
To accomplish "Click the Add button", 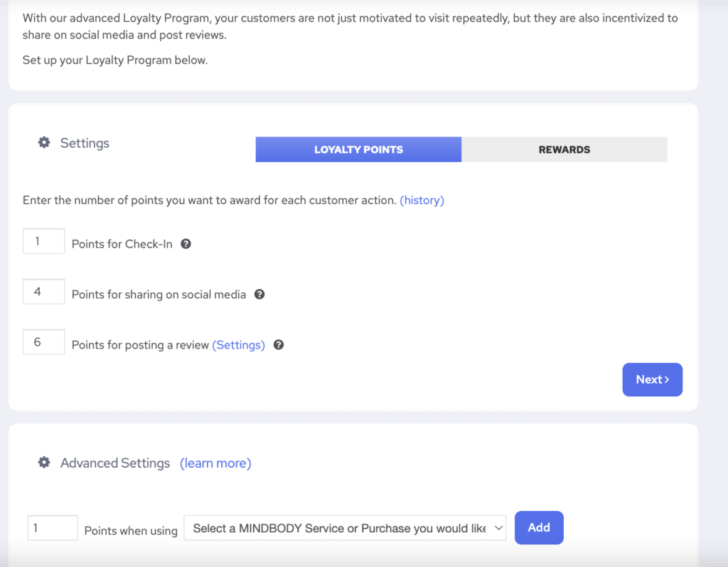I will pos(539,528).
